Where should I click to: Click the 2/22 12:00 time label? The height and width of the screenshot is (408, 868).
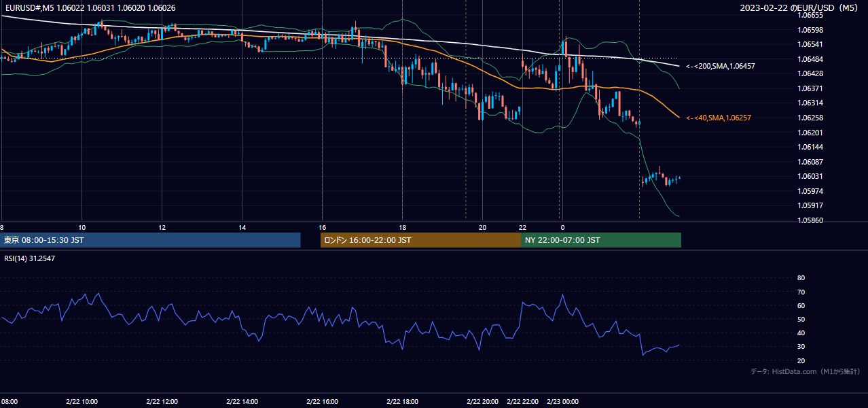pyautogui.click(x=162, y=401)
